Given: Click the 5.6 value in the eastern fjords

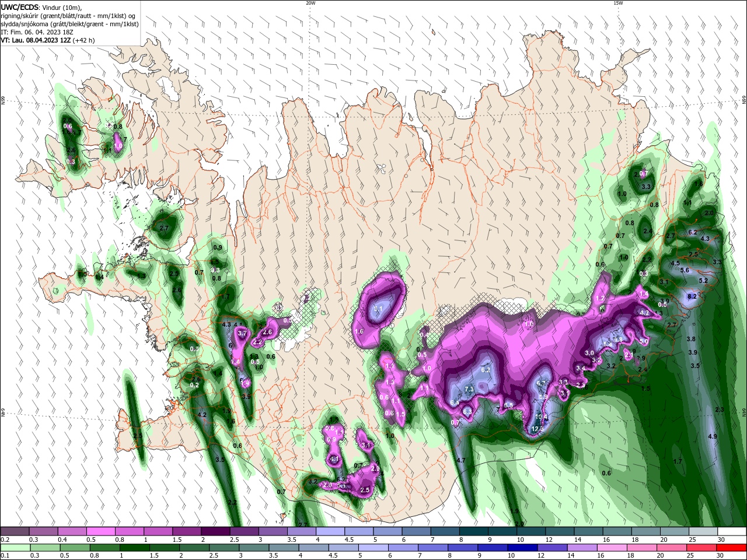Looking at the screenshot, I should [x=685, y=270].
